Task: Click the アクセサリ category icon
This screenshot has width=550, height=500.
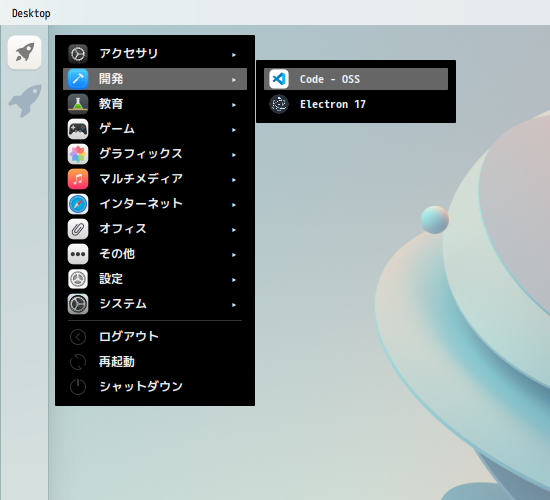Action: click(78, 54)
